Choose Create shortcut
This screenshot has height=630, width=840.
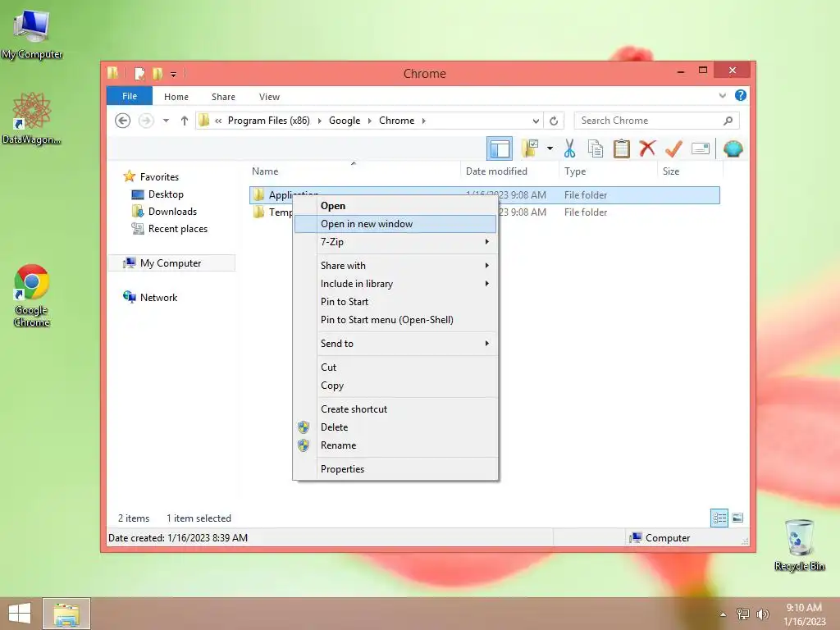(x=396, y=409)
